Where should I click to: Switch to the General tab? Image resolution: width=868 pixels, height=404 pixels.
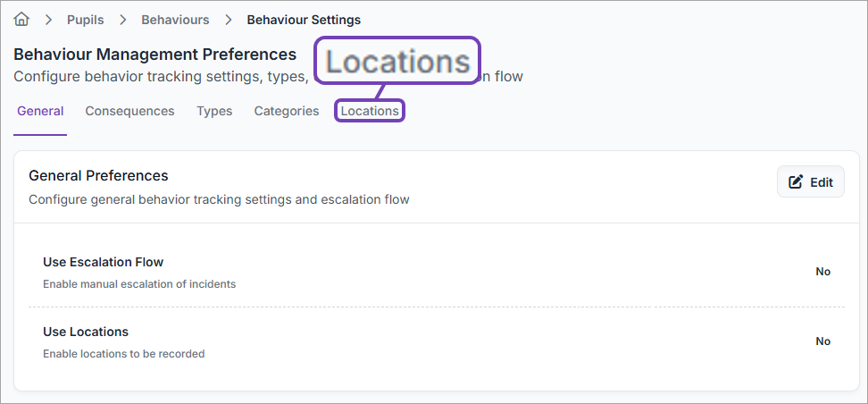tap(40, 111)
